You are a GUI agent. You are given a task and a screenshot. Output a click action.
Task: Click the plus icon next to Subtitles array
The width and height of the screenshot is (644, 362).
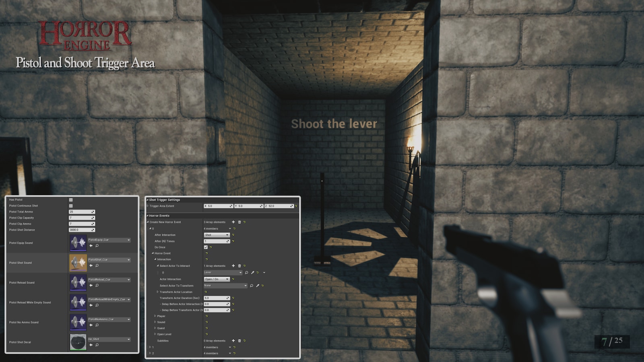click(233, 341)
